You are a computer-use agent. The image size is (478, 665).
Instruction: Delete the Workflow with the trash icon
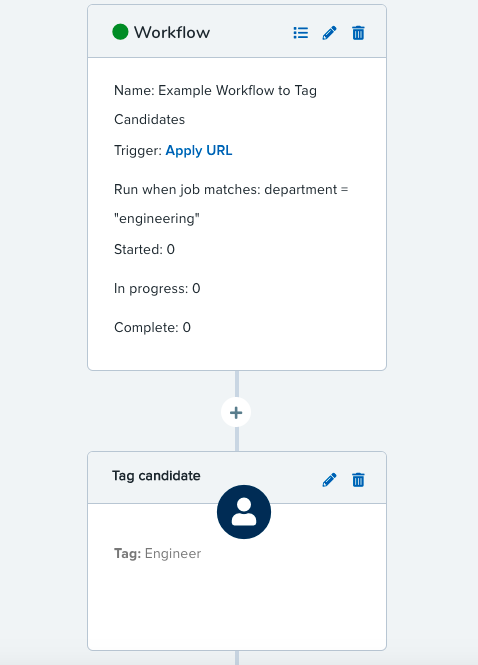[x=358, y=33]
